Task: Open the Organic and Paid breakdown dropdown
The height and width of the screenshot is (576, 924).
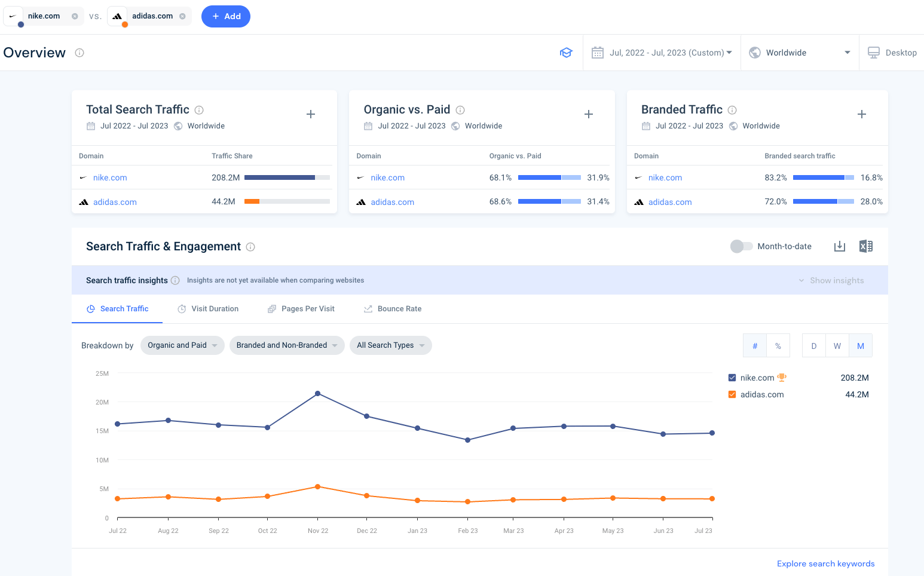Action: (x=182, y=345)
